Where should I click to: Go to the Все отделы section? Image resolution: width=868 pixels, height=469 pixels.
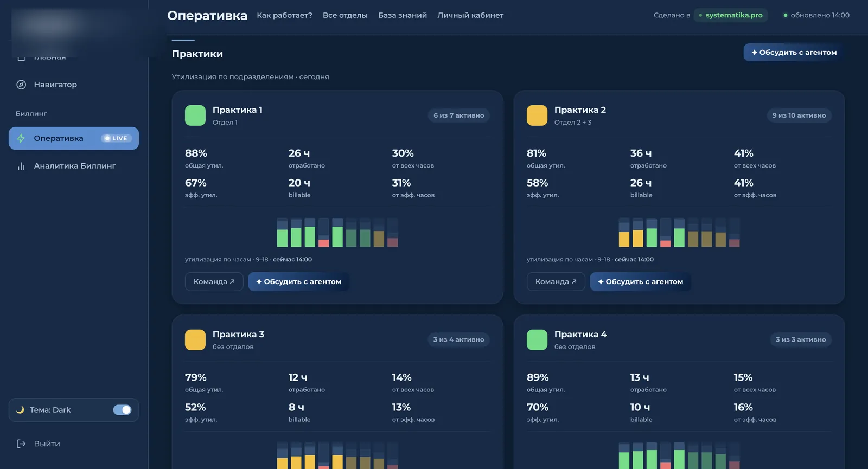click(x=345, y=15)
